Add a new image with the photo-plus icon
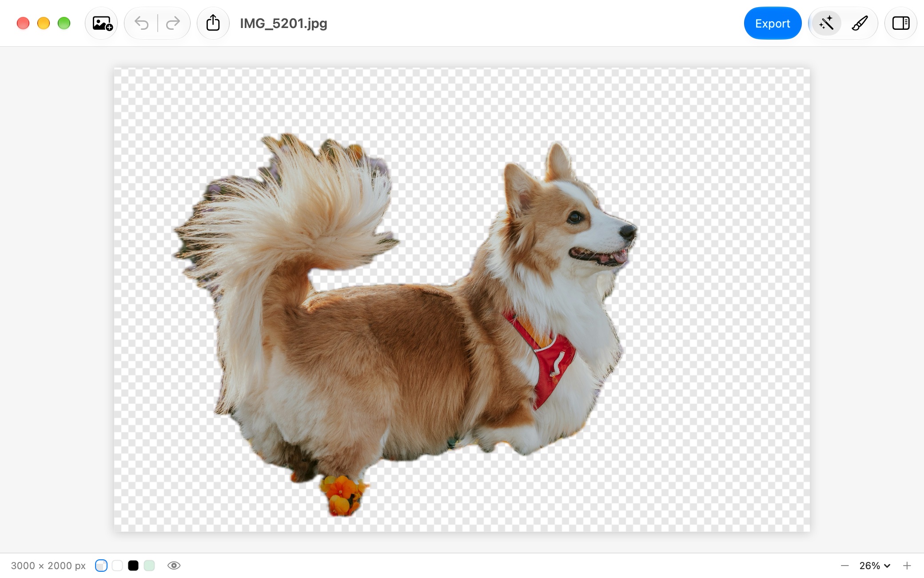The height and width of the screenshot is (578, 924). 102,23
